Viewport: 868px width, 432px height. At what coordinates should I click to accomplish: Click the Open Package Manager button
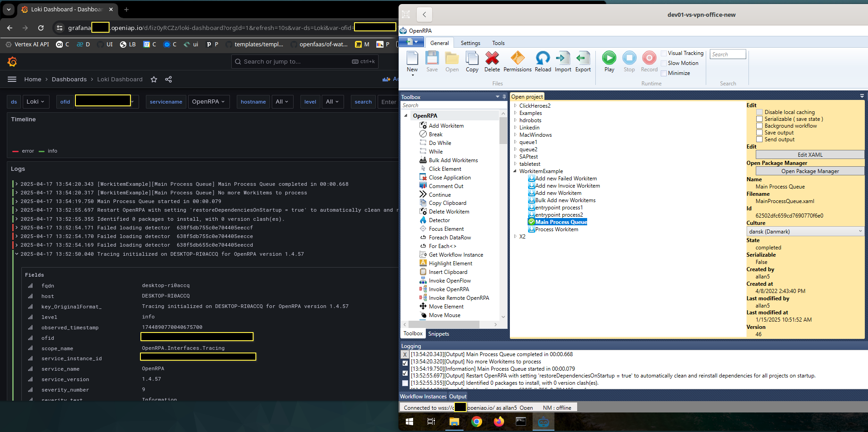tap(810, 171)
